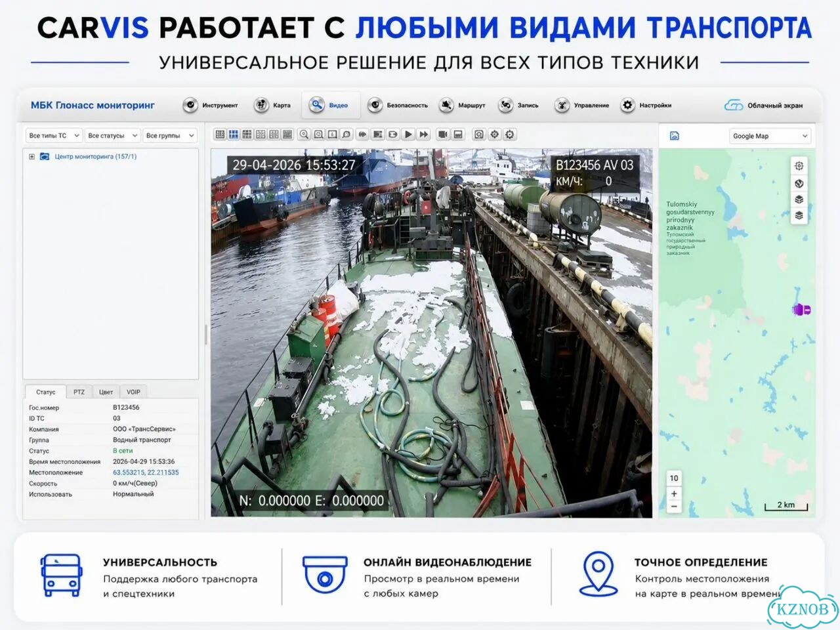The height and width of the screenshot is (630, 840).
Task: Click the company value ООО «ТрансСервис»
Action: click(144, 429)
